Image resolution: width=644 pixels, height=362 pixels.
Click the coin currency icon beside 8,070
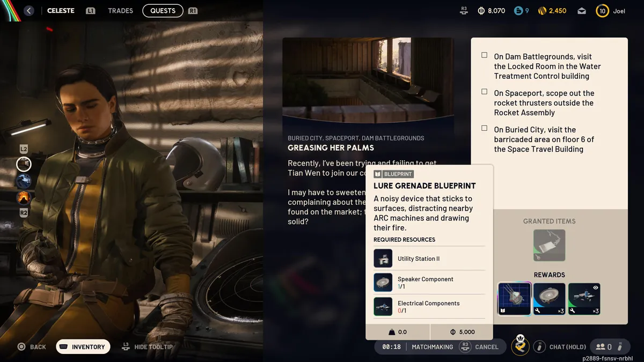(481, 11)
